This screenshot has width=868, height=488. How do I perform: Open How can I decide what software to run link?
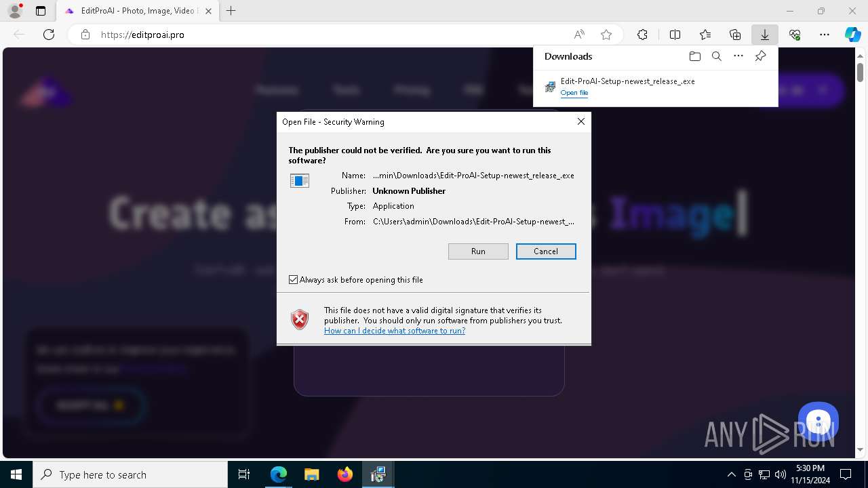coord(395,331)
